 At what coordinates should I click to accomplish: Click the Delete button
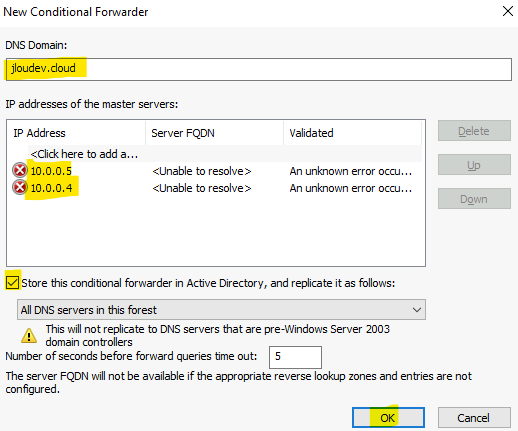(x=474, y=131)
